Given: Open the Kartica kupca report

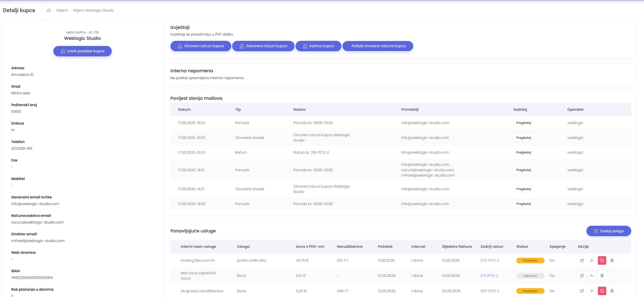Looking at the screenshot, I should [x=318, y=46].
